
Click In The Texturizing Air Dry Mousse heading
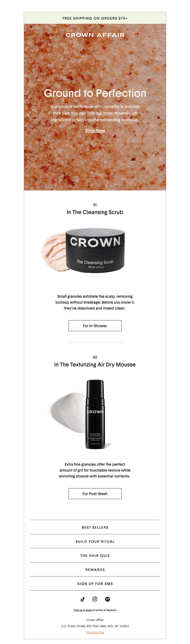click(x=95, y=365)
